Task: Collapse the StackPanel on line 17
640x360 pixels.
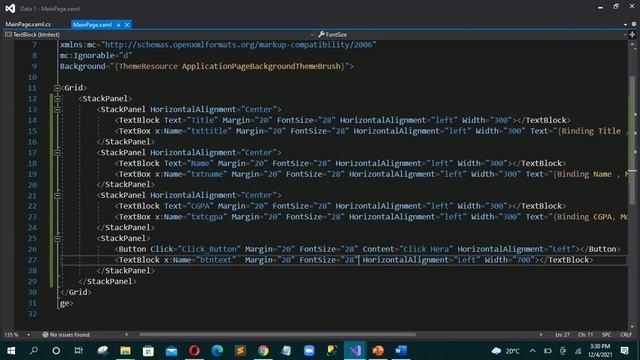Action: click(x=57, y=152)
